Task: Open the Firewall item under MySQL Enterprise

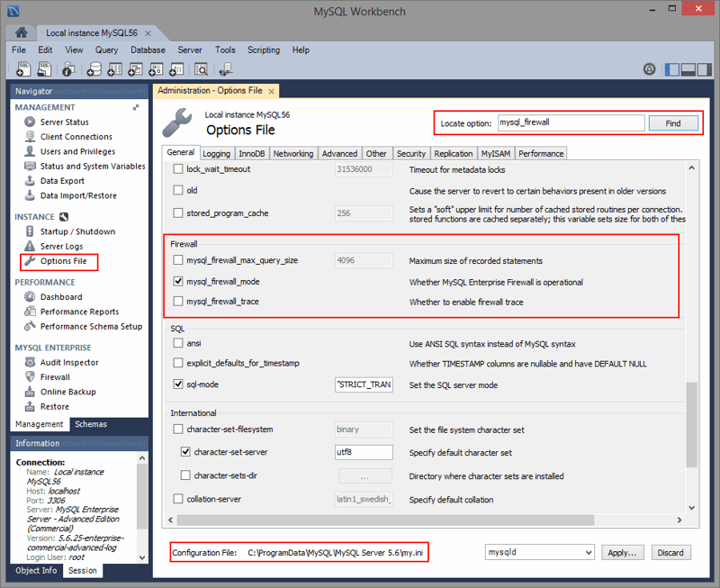Action: (55, 377)
